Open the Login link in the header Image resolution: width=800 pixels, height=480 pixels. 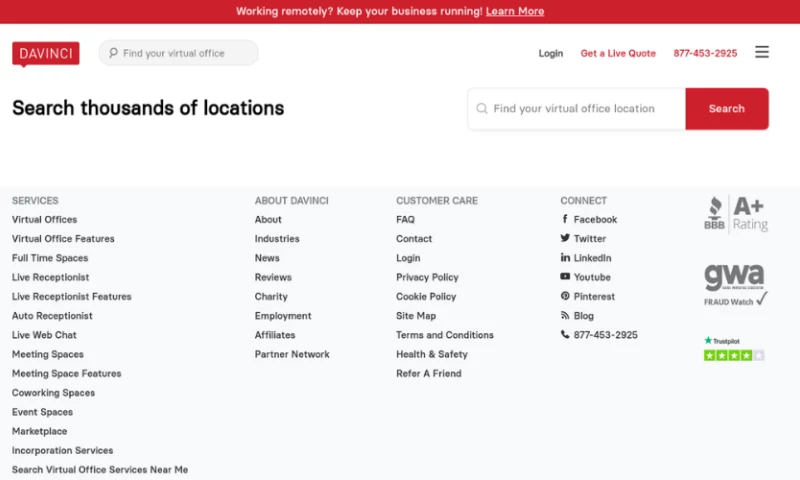tap(551, 53)
